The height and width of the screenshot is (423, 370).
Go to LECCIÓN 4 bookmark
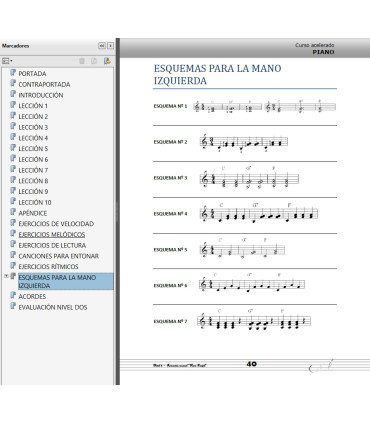(x=33, y=138)
